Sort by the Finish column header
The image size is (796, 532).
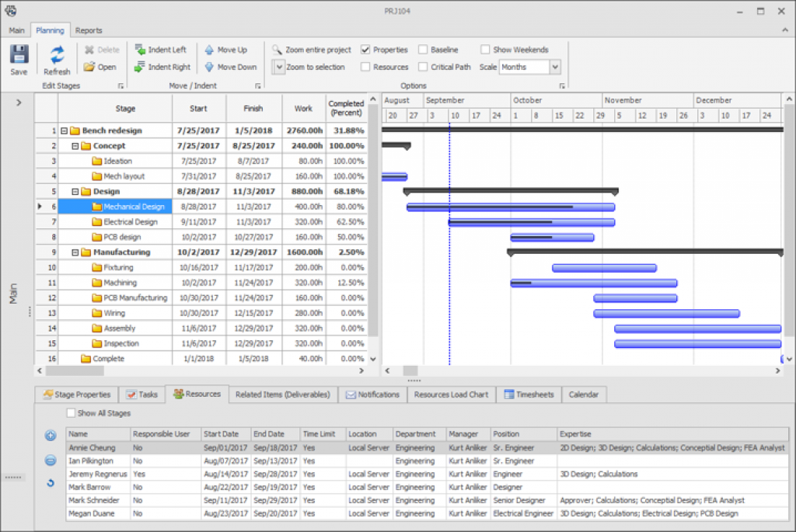coord(253,109)
